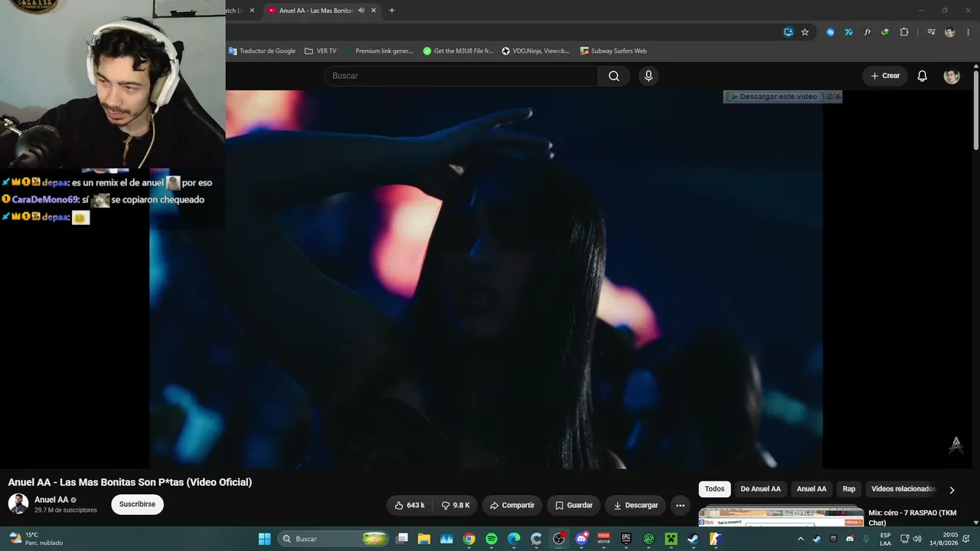Click the YouTube search magnifier button
The image size is (980, 551).
click(x=614, y=76)
